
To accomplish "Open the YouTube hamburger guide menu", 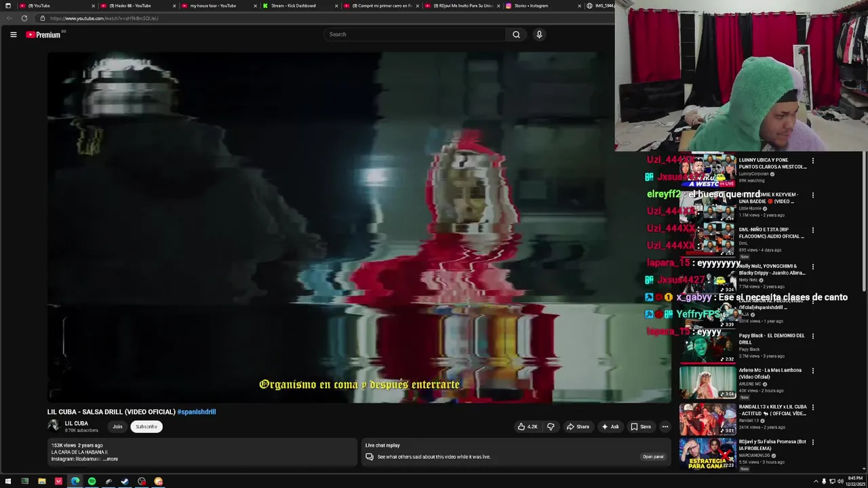I will 13,35.
